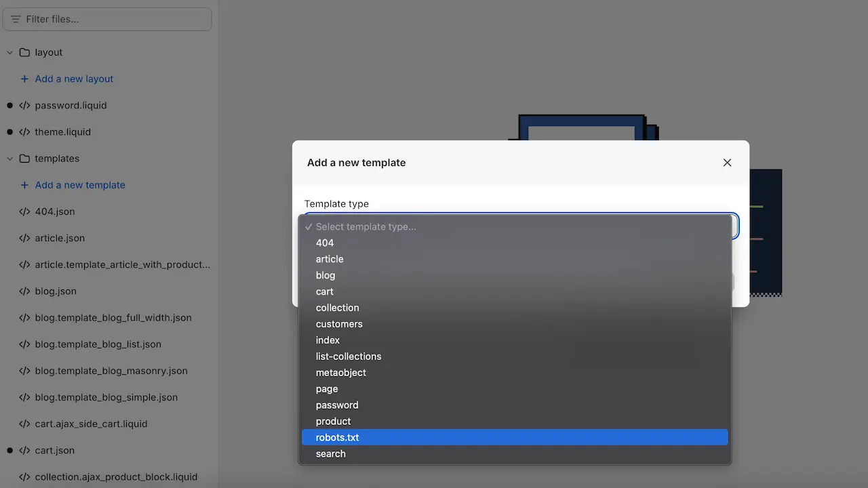Pick list-collections in the dropdown list

[348, 357]
